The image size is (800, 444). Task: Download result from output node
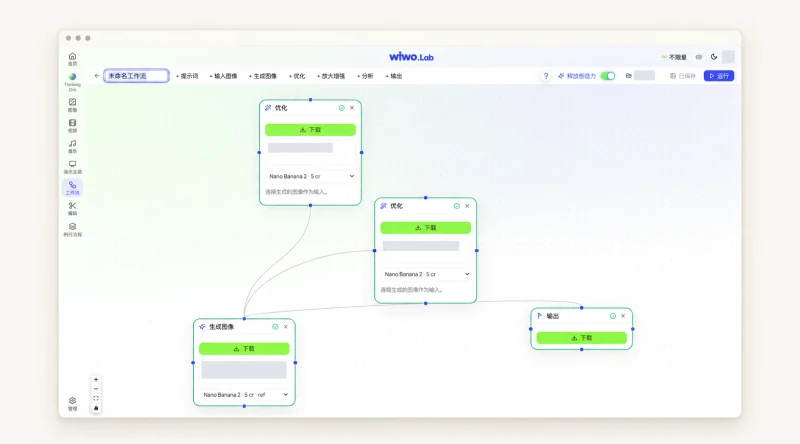pyautogui.click(x=582, y=338)
